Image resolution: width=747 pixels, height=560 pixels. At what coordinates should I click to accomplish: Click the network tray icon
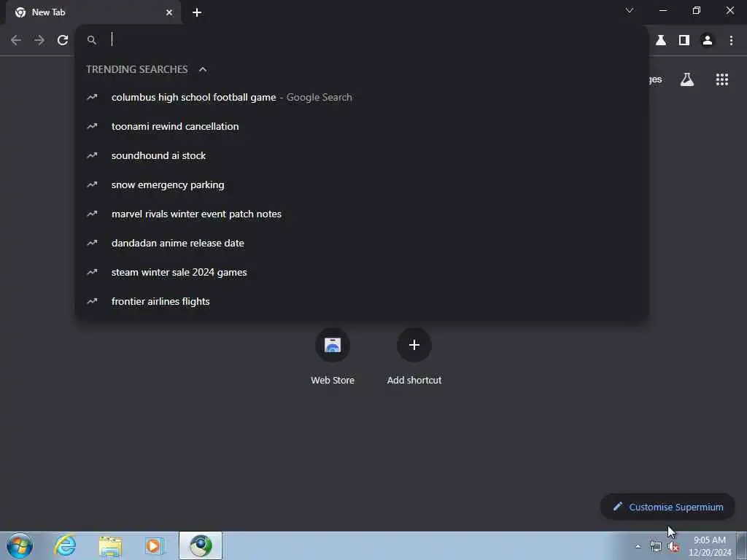coord(656,547)
